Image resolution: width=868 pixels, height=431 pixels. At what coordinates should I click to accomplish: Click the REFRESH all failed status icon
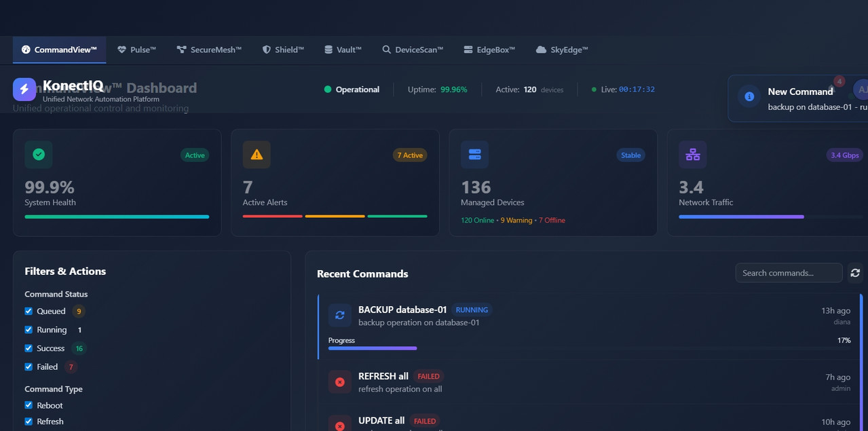[340, 382]
